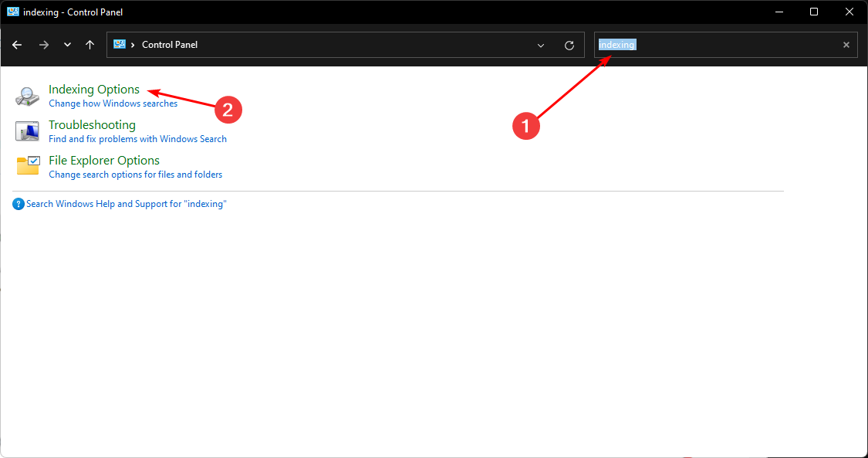The image size is (868, 458).
Task: Open Indexing Options
Action: [94, 89]
